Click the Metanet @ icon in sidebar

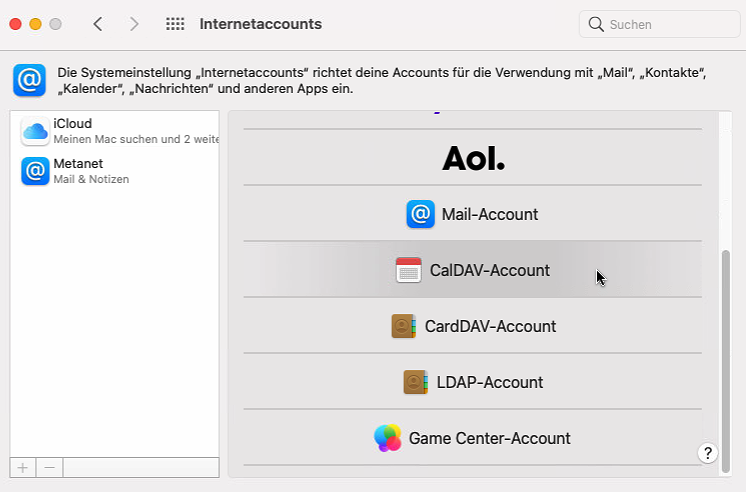tap(35, 171)
